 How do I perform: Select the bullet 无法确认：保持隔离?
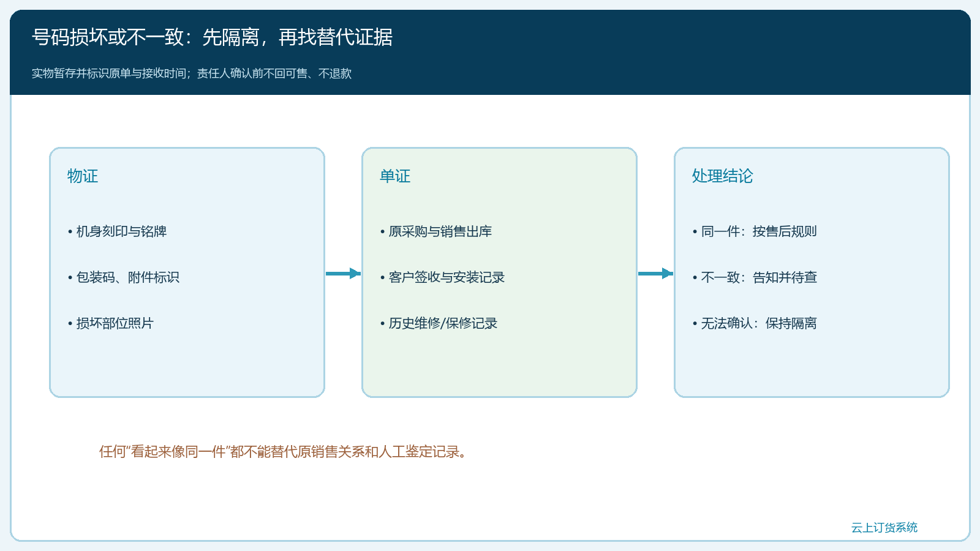(x=755, y=323)
